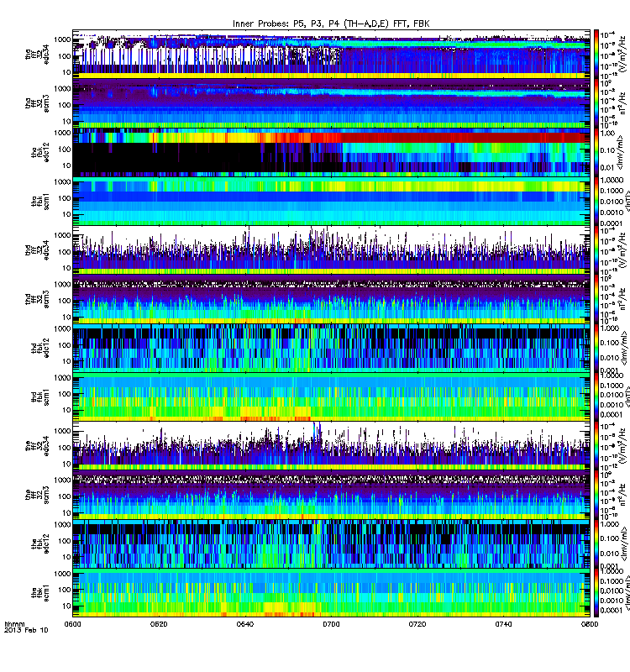Click the color bar beside tha edc34 spectrogram
This screenshot has height=672, width=630.
[x=596, y=54]
